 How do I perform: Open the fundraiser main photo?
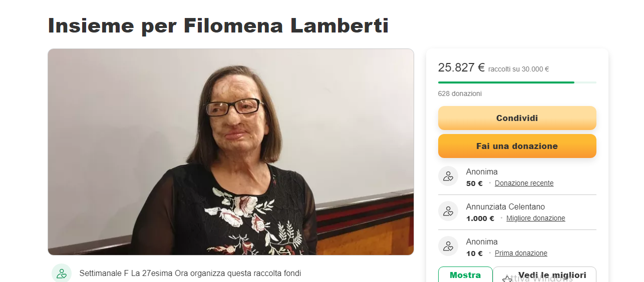pyautogui.click(x=231, y=152)
